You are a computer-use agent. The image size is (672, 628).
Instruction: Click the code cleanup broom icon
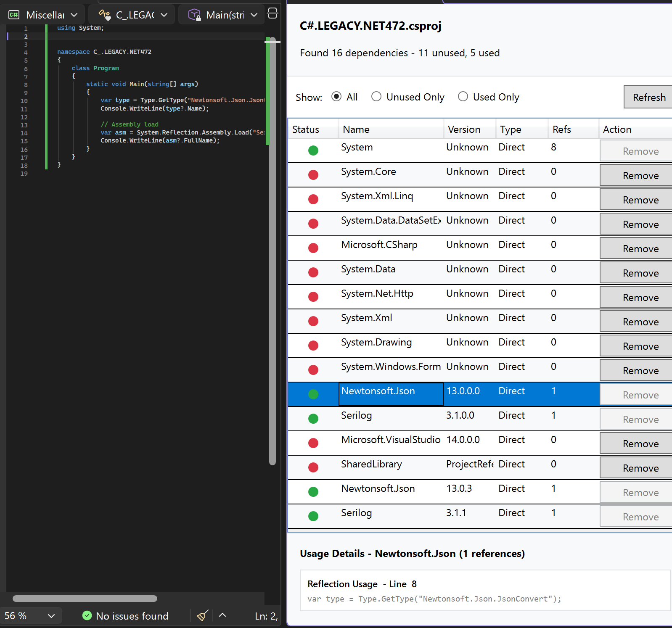(202, 616)
